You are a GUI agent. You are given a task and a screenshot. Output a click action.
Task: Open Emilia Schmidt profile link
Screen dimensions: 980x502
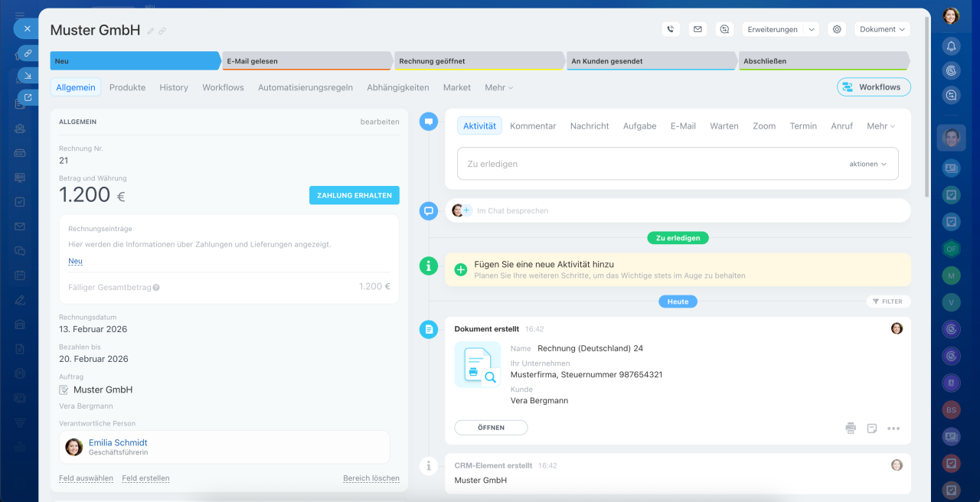point(118,442)
